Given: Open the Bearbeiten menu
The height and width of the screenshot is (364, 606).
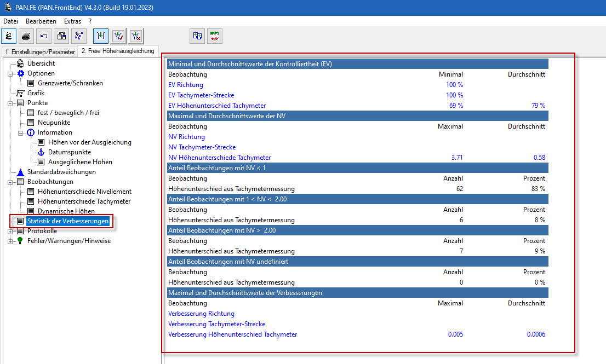Looking at the screenshot, I should coord(41,21).
